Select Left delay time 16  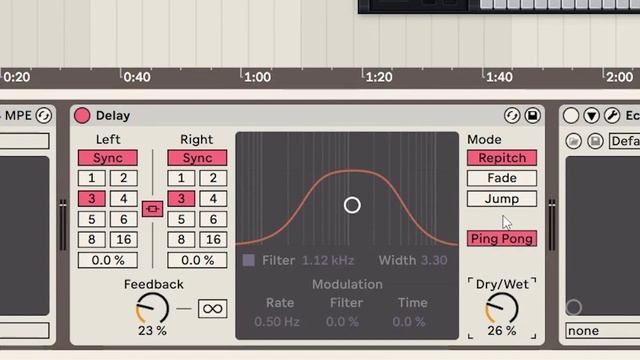[124, 240]
